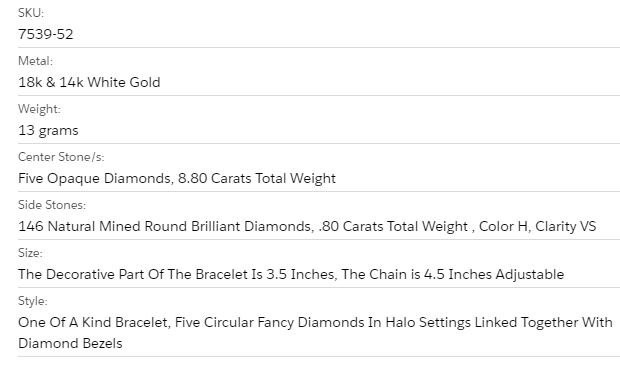Click One Of A Kind Bracelet text
620x365 pixels.
(94, 322)
